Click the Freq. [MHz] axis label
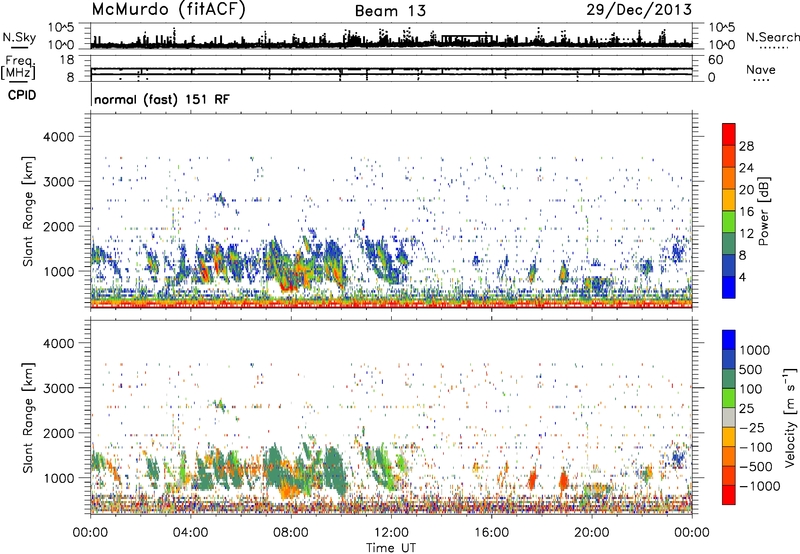This screenshot has width=800, height=554. coord(18,68)
